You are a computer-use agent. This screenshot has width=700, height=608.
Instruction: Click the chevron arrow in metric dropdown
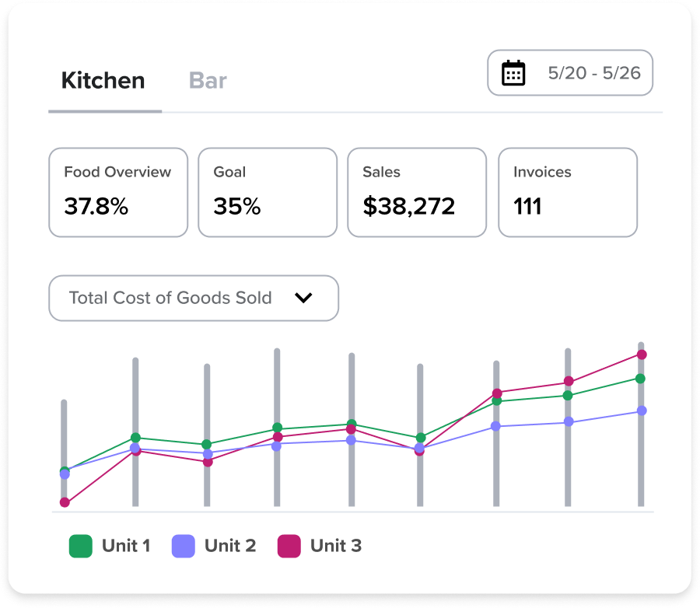click(303, 298)
